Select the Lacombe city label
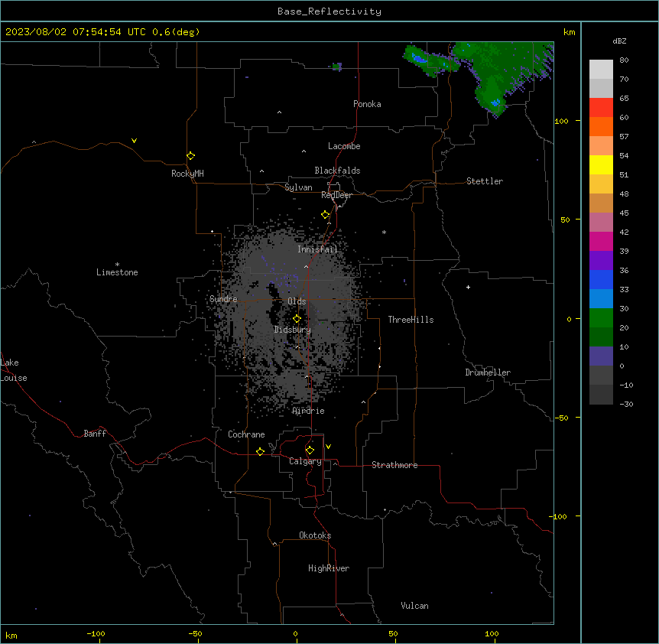 (x=344, y=146)
